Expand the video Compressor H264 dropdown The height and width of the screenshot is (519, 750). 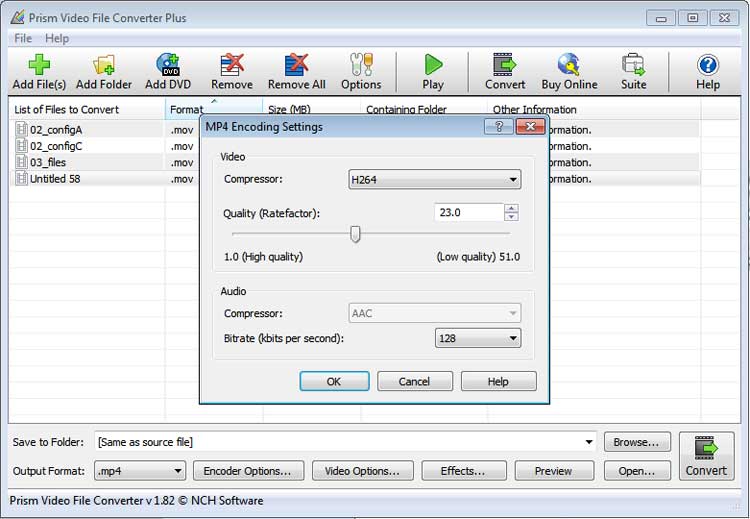(435, 180)
